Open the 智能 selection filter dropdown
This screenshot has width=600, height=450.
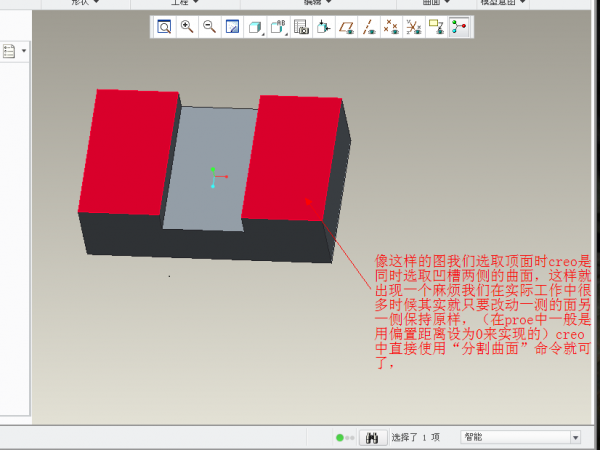519,437
